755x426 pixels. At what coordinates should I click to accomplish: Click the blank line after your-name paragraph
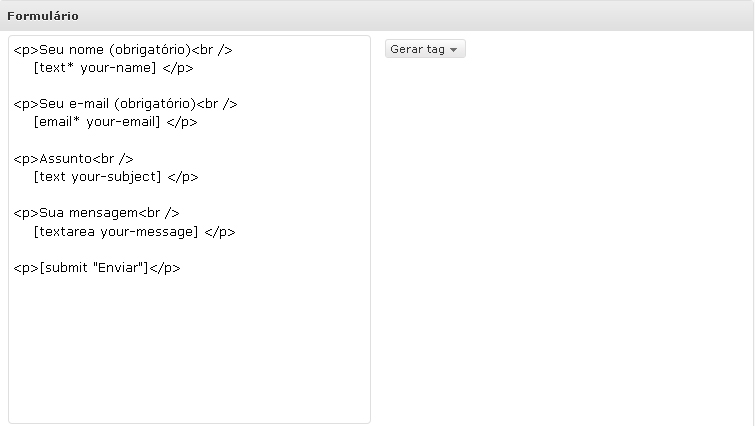[189, 86]
